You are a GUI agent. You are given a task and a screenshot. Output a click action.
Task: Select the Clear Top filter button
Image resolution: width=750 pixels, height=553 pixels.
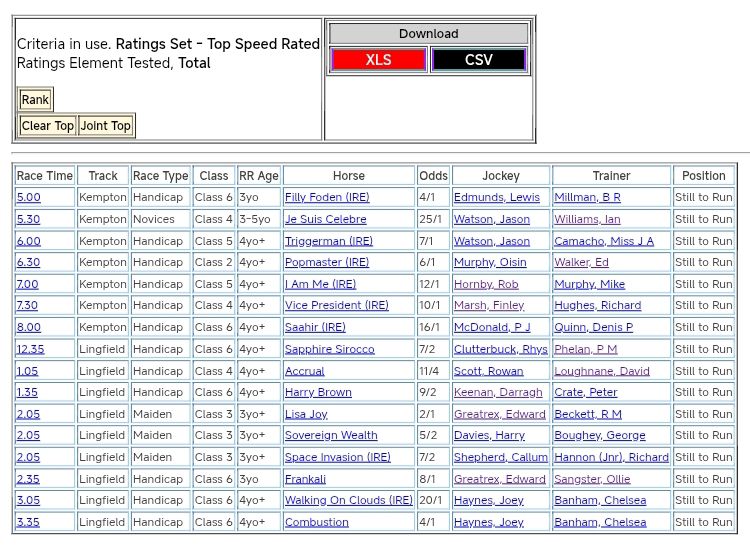pos(48,126)
